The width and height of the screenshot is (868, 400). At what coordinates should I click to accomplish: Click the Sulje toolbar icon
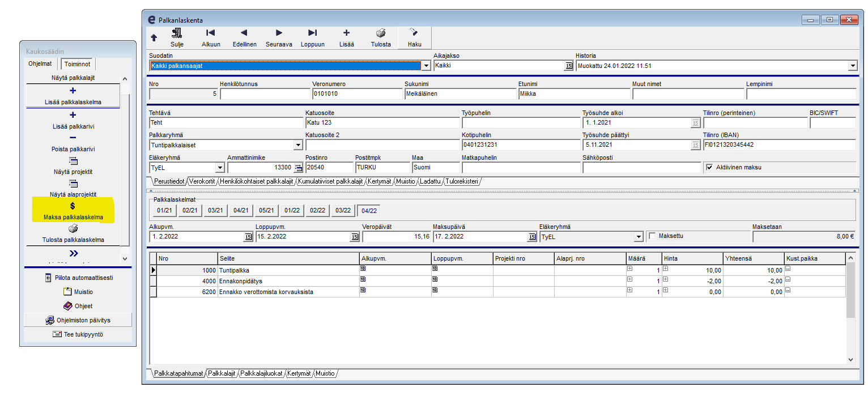pos(177,33)
